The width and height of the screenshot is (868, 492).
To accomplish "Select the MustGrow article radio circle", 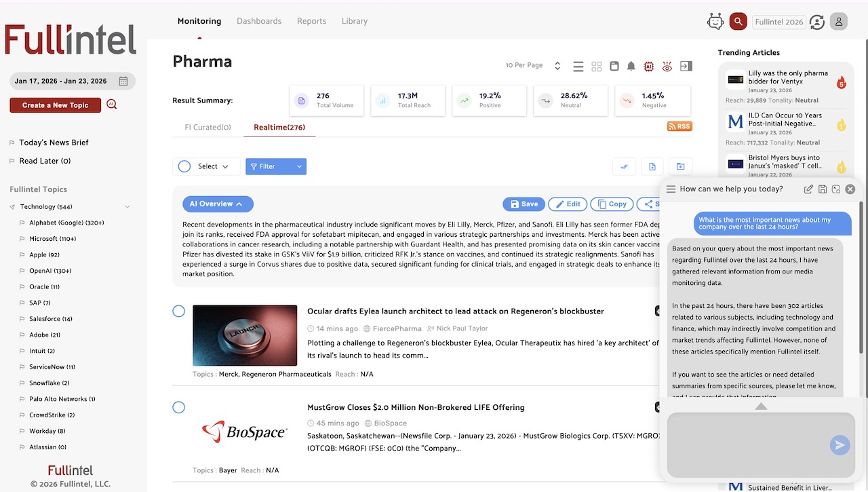I will pyautogui.click(x=178, y=407).
